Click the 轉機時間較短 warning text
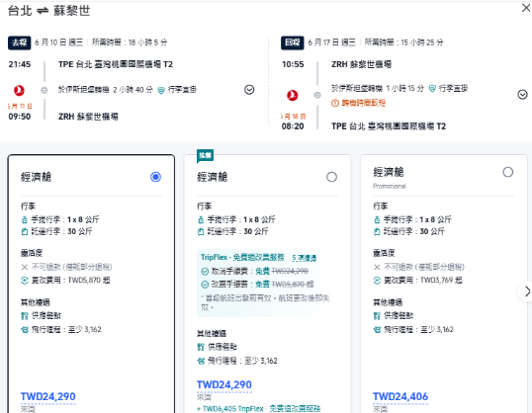The height and width of the screenshot is (413, 532). tap(363, 103)
